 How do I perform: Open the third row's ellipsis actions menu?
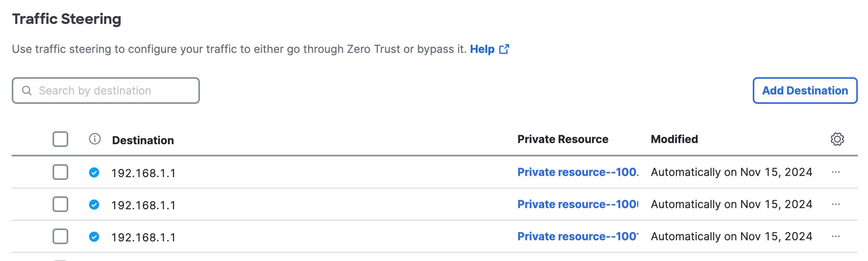click(836, 236)
